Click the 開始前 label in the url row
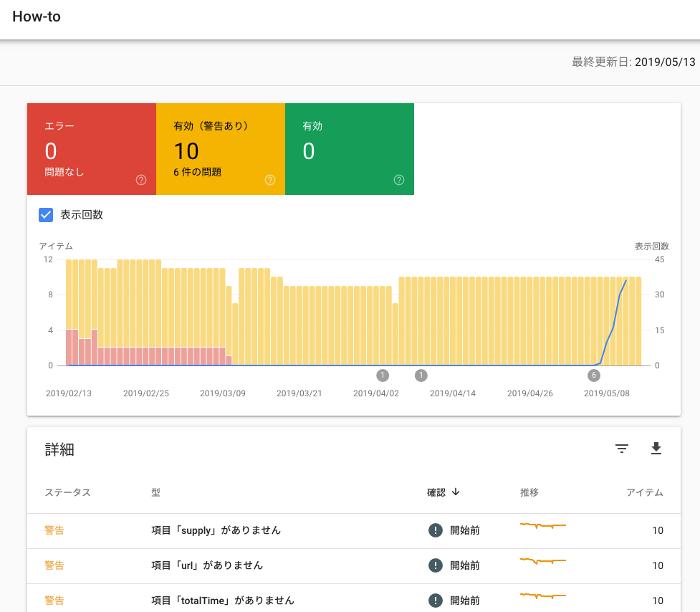The width and height of the screenshot is (700, 612). tap(465, 565)
